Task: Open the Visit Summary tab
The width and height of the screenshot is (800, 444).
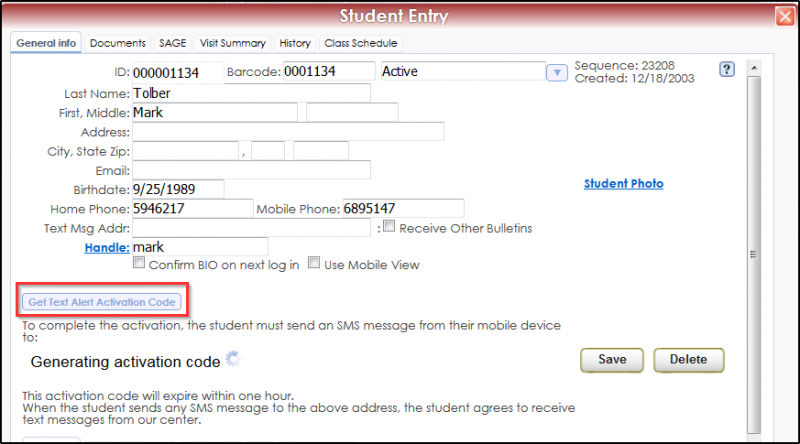Action: click(x=233, y=43)
